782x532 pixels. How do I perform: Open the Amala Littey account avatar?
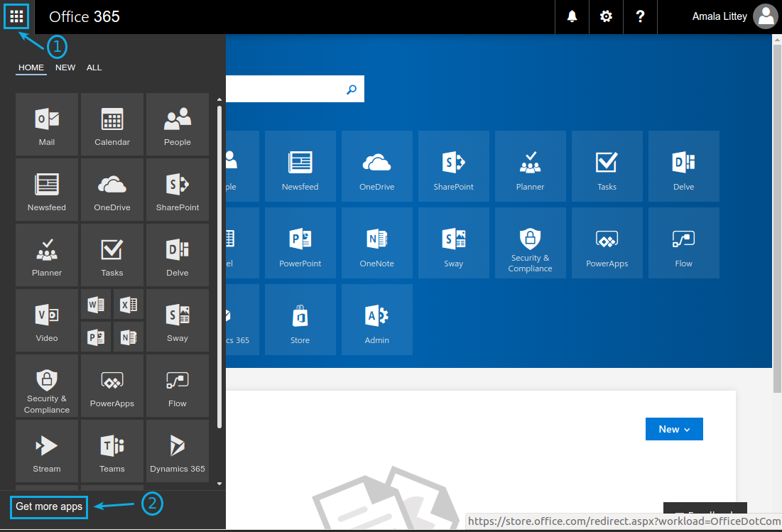coord(766,16)
